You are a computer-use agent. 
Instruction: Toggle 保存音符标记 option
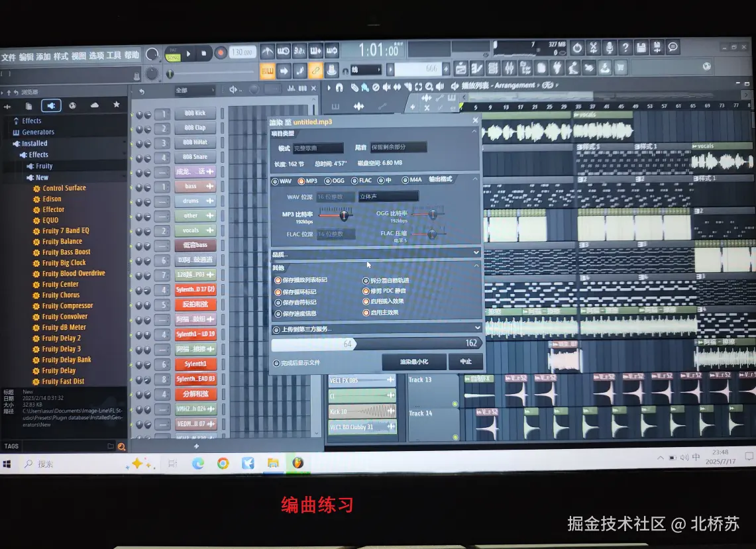click(x=278, y=303)
